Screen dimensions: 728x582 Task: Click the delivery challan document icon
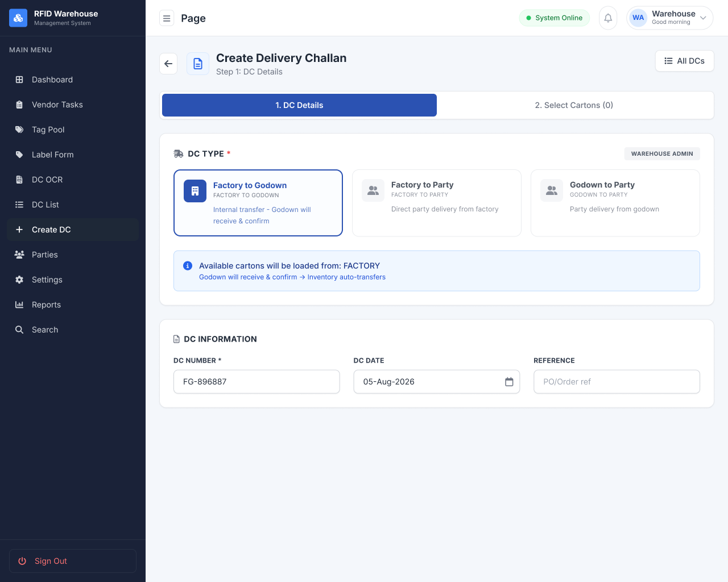click(198, 64)
